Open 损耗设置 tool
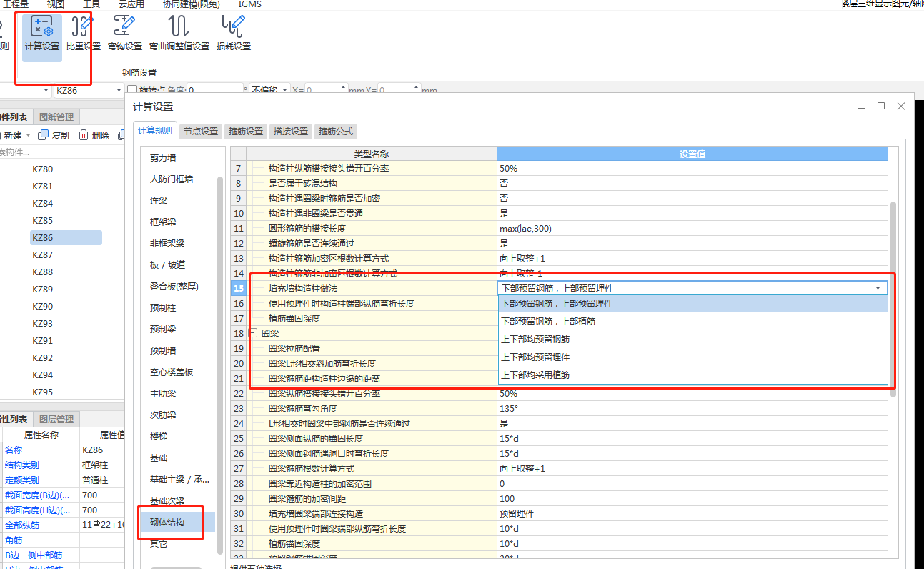This screenshot has height=569, width=924. click(234, 34)
